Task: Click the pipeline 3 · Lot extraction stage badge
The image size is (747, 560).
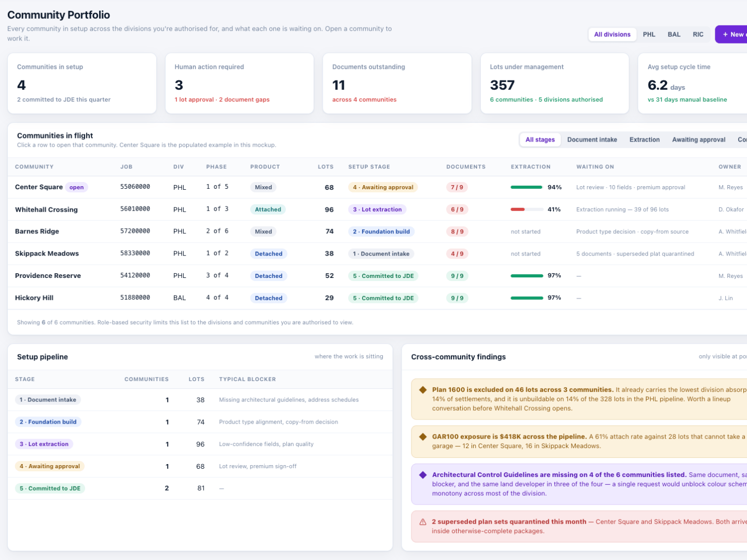Action: (44, 444)
